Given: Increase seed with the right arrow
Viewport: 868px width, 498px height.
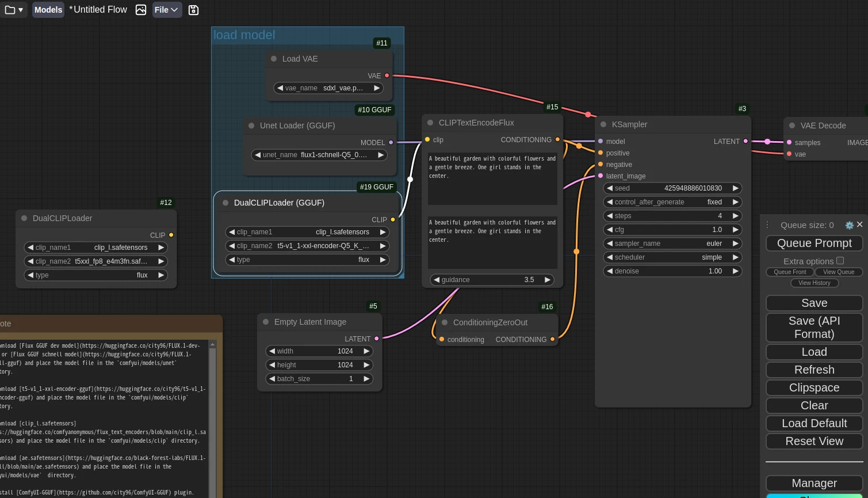Looking at the screenshot, I should [735, 188].
